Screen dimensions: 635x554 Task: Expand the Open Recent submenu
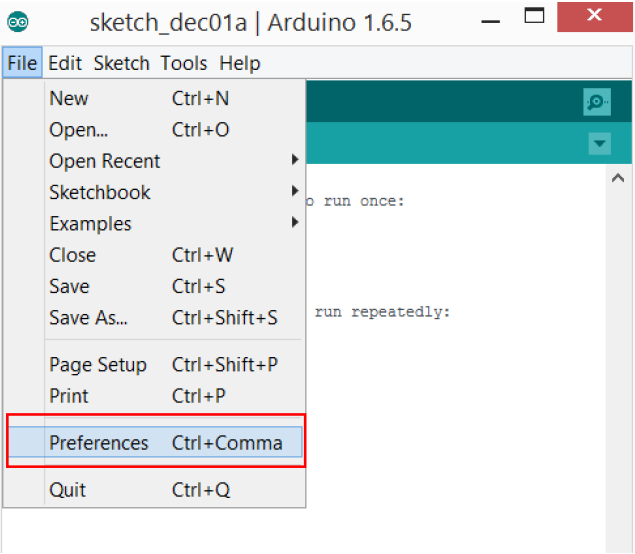click(x=105, y=161)
